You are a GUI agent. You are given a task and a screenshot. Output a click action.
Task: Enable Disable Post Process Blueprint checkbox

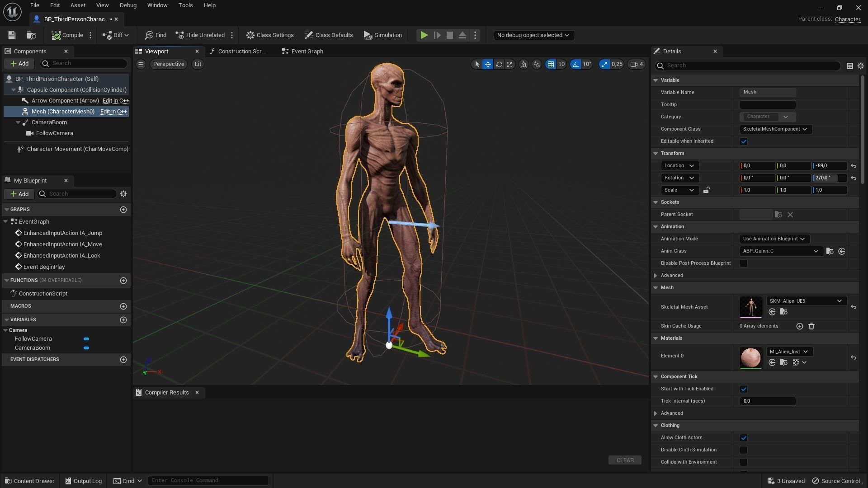[743, 263]
